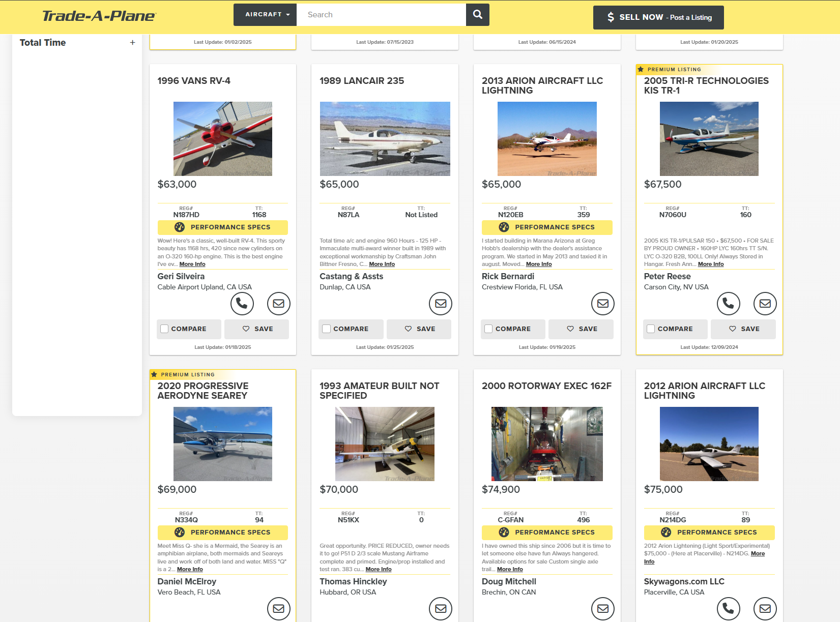Open 2000 ROTORWAY EXEC 162F title
This screenshot has height=622, width=840.
pyautogui.click(x=546, y=386)
